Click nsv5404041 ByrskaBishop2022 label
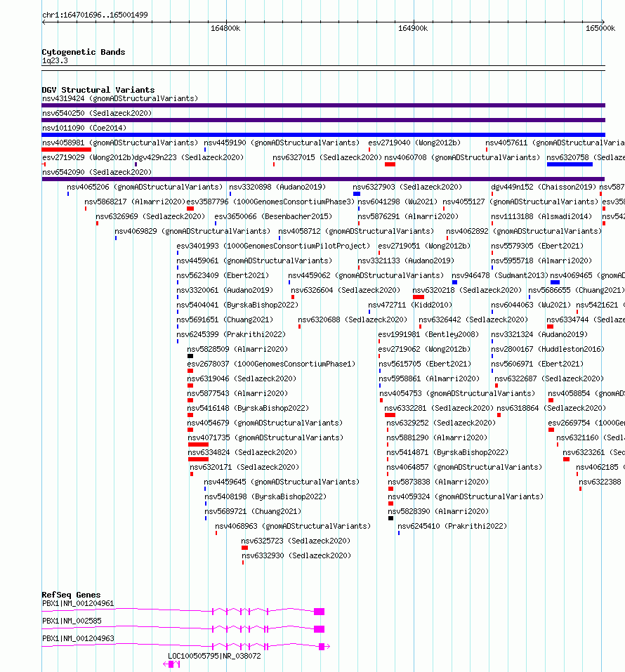This screenshot has width=625, height=672. tap(237, 305)
